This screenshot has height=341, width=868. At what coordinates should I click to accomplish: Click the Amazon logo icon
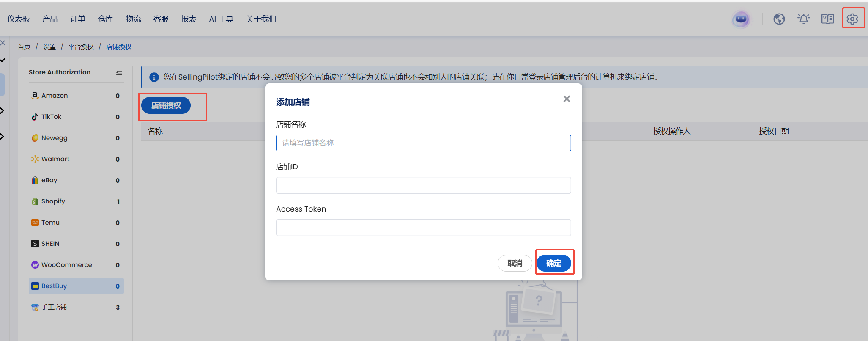click(35, 96)
